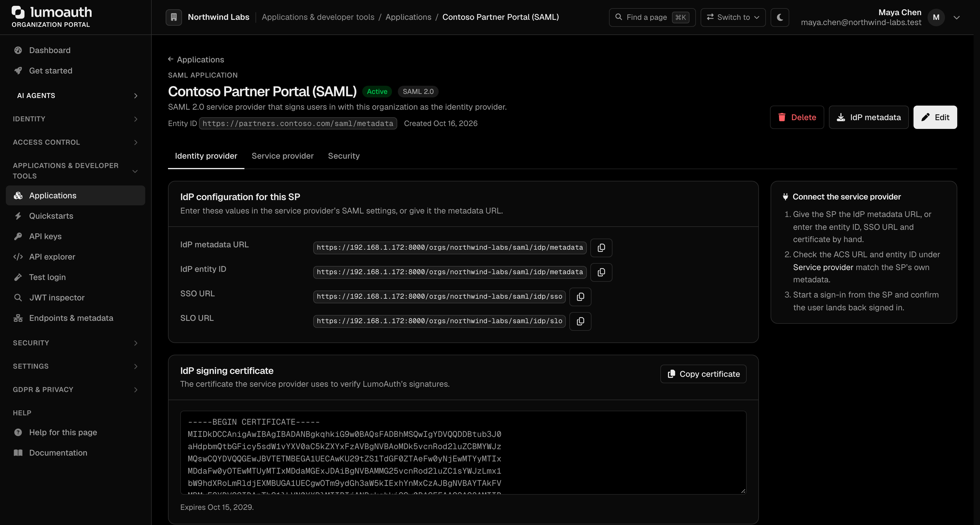Copy the SSO URL value
980x525 pixels.
(x=580, y=297)
